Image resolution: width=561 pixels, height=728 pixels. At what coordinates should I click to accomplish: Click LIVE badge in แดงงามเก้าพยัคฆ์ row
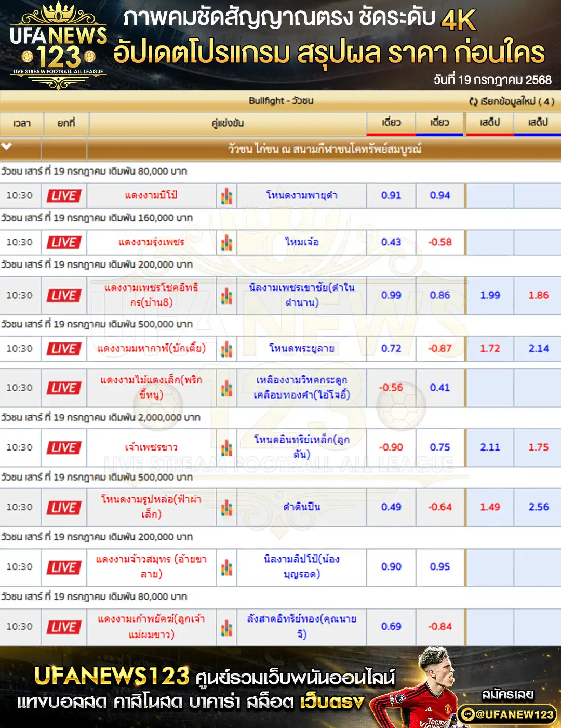pyautogui.click(x=64, y=627)
